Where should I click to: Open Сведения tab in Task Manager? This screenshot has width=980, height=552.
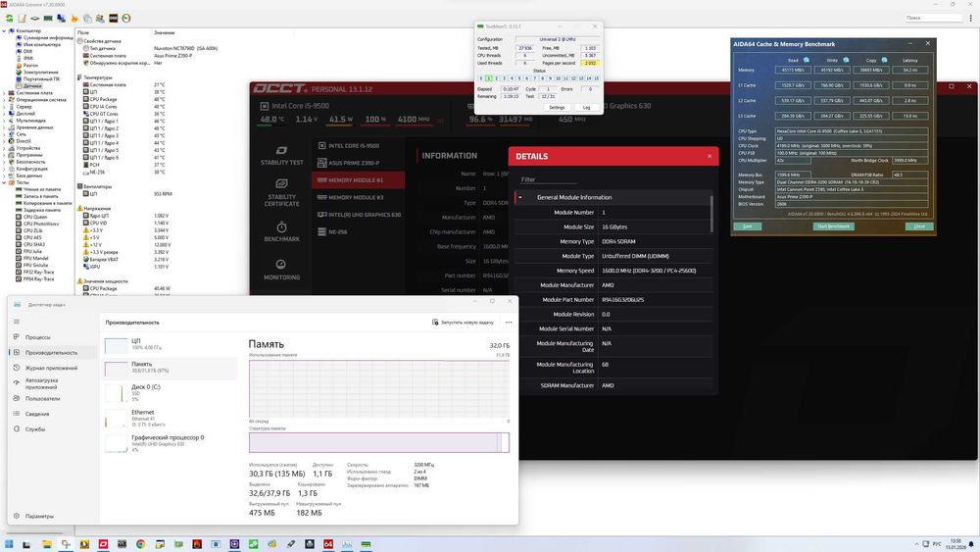pos(52,414)
